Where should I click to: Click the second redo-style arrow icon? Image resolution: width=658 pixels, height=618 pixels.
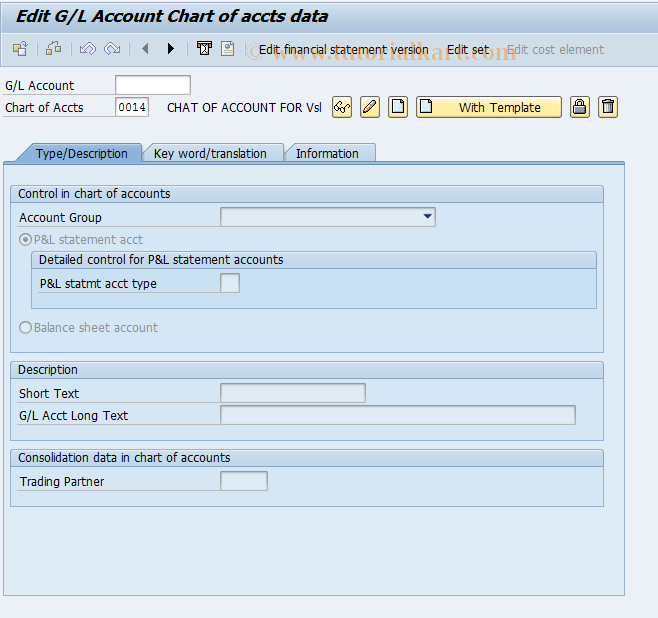pyautogui.click(x=112, y=49)
